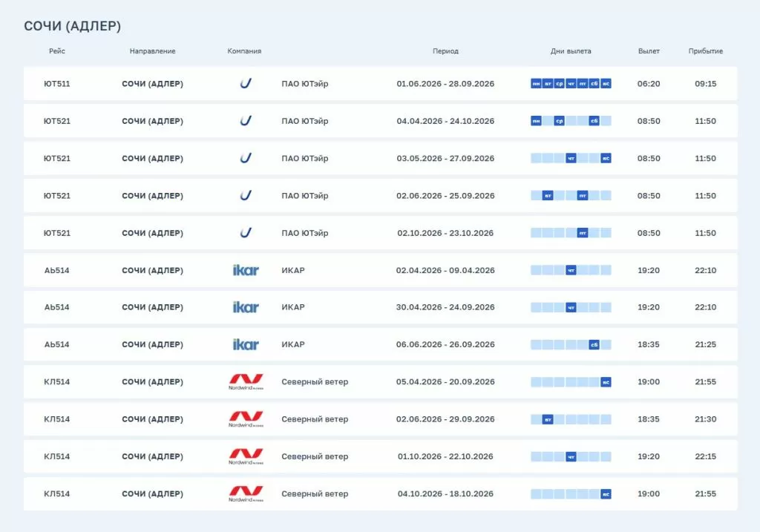This screenshot has width=760, height=532.
Task: Click the 'Дни вылета' column header
Action: (x=571, y=51)
